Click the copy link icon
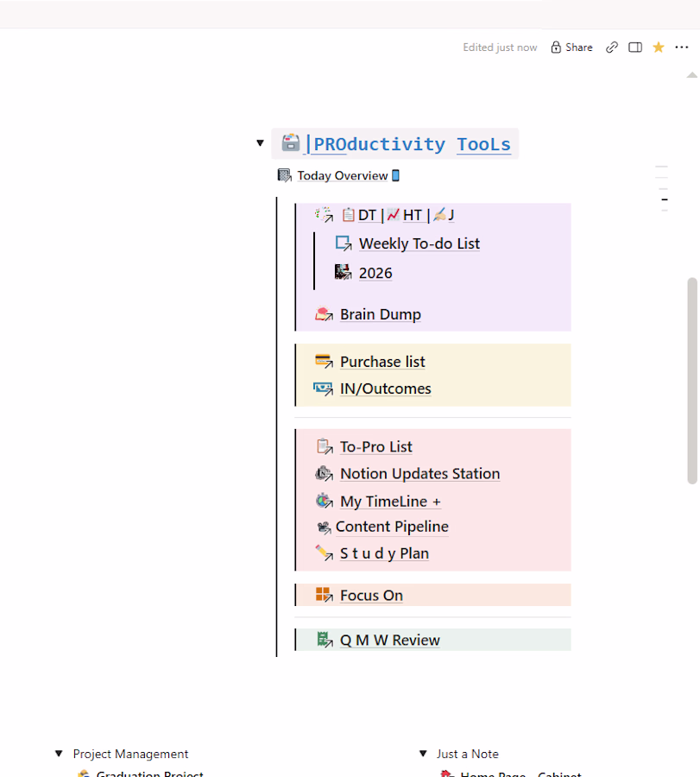The height and width of the screenshot is (777, 700). click(612, 47)
